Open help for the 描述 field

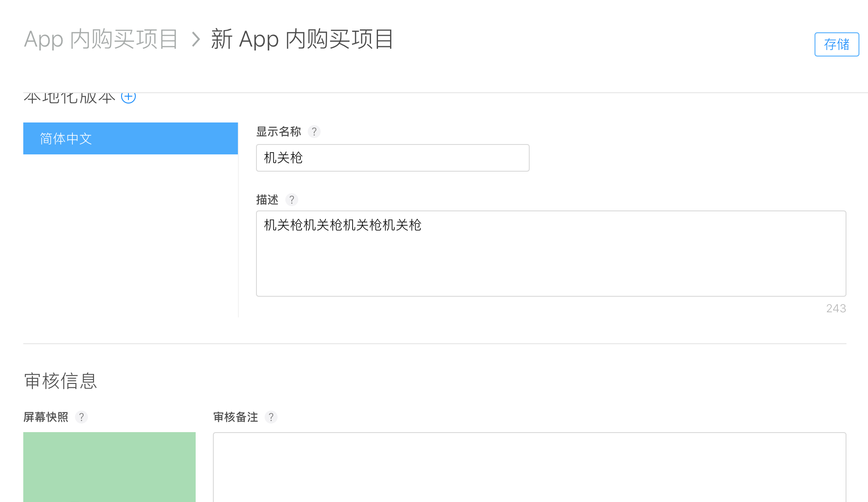pos(292,200)
